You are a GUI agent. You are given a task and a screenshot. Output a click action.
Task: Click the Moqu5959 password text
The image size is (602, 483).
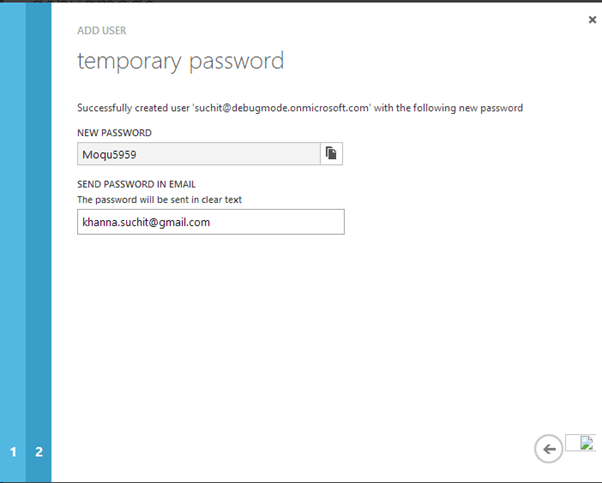pos(108,154)
